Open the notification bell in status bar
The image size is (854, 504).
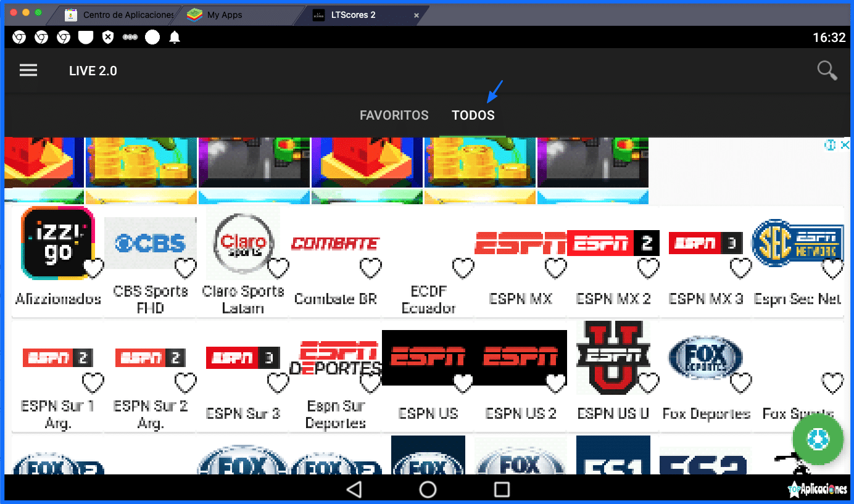pyautogui.click(x=175, y=38)
